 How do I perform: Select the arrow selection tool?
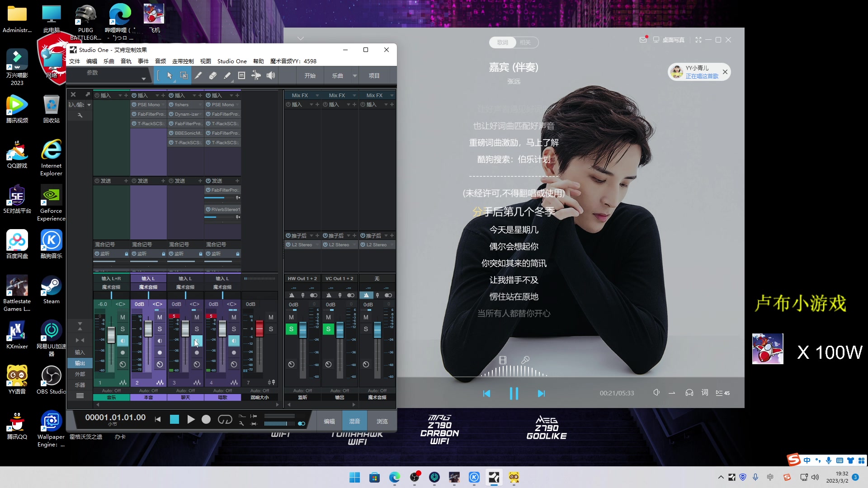tap(170, 75)
